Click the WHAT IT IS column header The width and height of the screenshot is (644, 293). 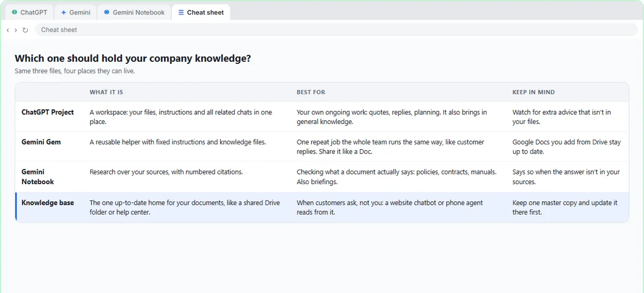click(106, 92)
